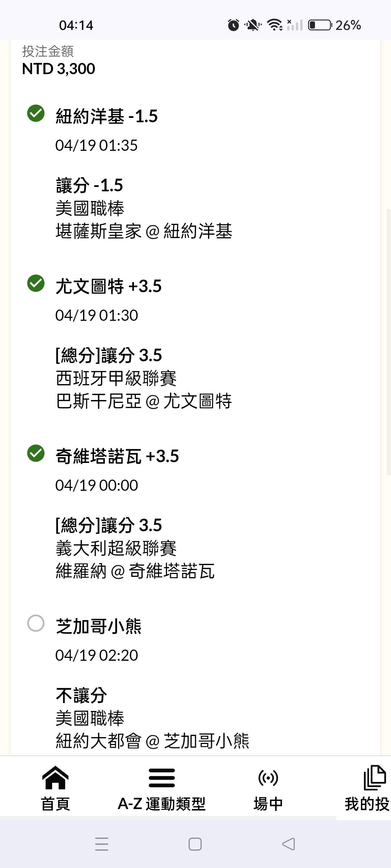Viewport: 391px width, 868px height.
Task: Open the 巴斯干尼亞 @ 尤文圖特 match
Action: (144, 401)
